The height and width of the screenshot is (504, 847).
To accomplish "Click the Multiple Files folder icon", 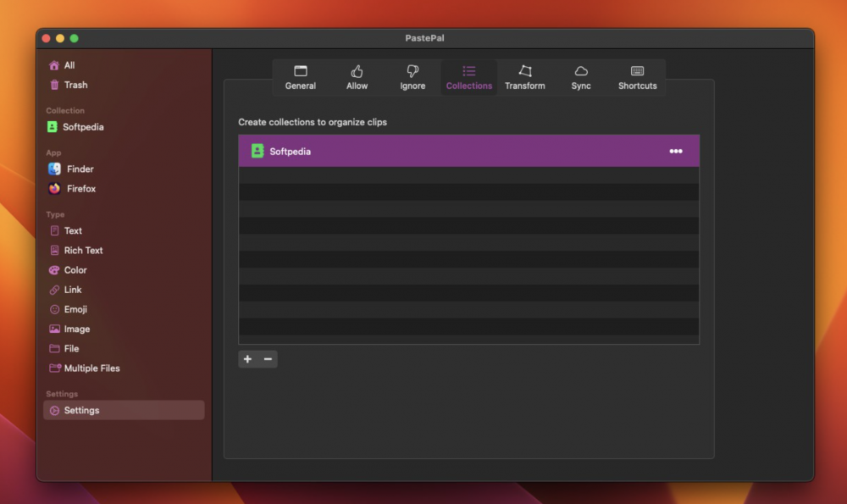I will pyautogui.click(x=55, y=368).
